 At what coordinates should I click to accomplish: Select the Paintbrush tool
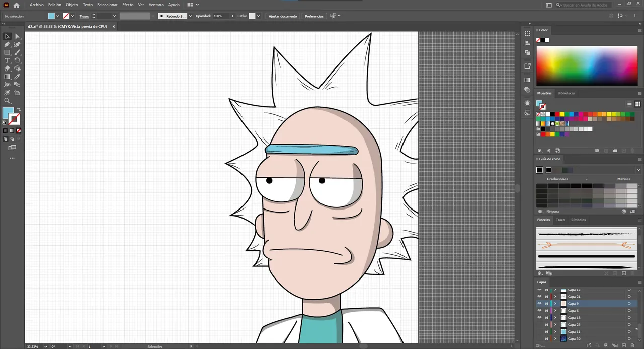click(x=17, y=52)
